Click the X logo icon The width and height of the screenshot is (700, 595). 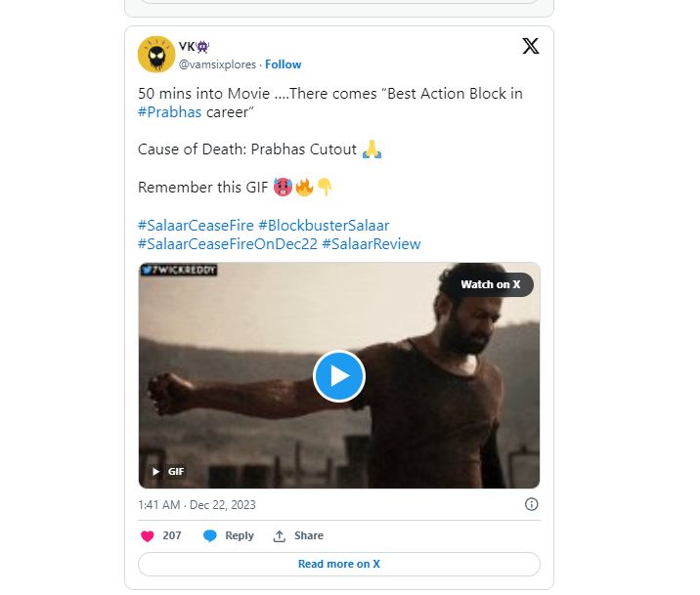(531, 46)
